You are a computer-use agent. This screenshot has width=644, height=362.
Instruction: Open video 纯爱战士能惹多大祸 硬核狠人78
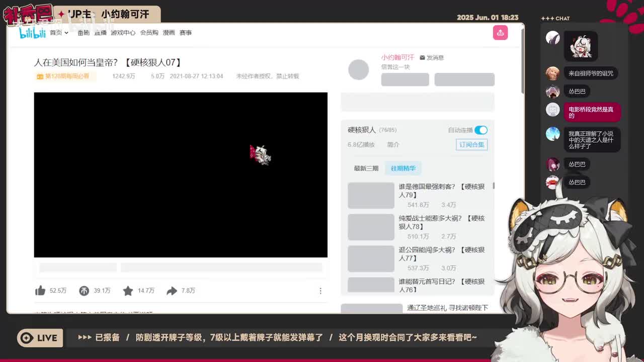click(x=442, y=222)
